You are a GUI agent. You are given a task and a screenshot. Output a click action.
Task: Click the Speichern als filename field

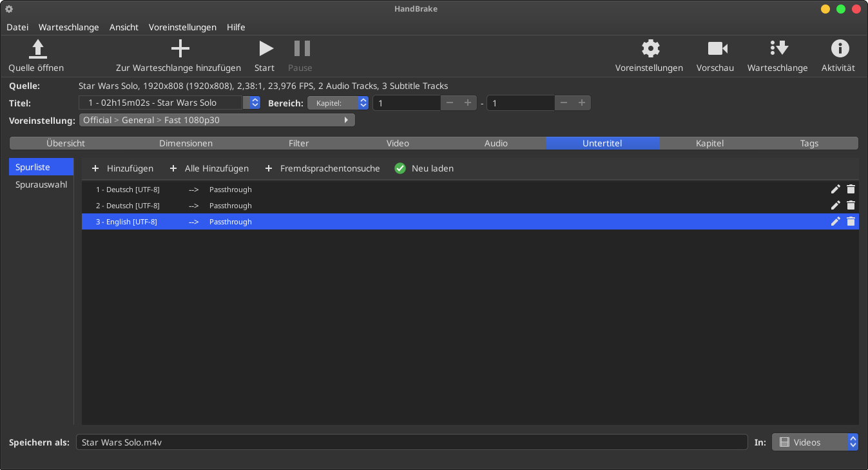point(412,442)
